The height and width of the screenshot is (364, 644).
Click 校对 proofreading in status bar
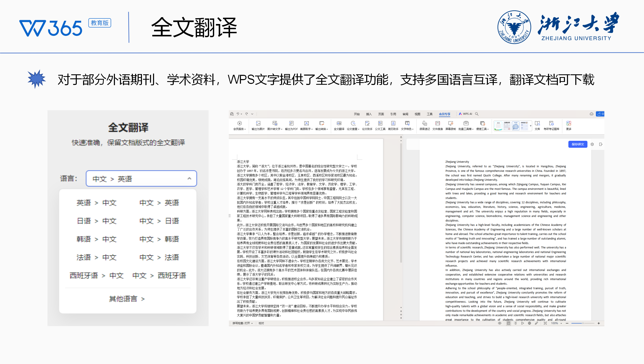261,323
